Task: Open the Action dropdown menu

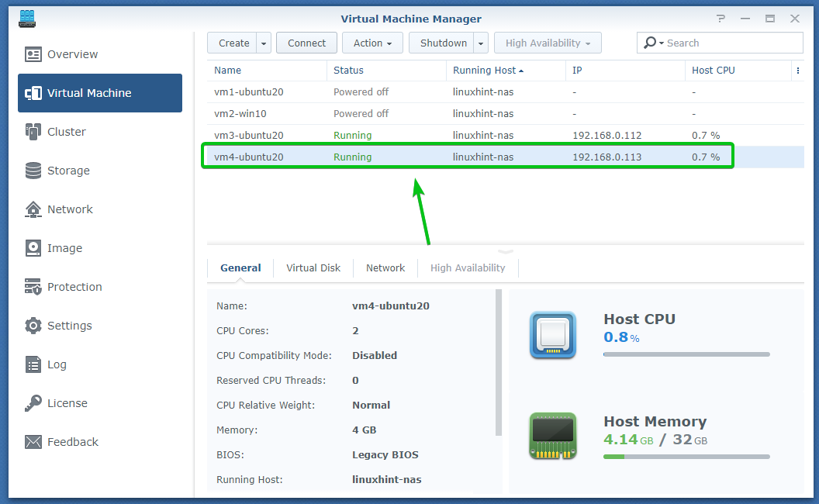Action: (373, 43)
